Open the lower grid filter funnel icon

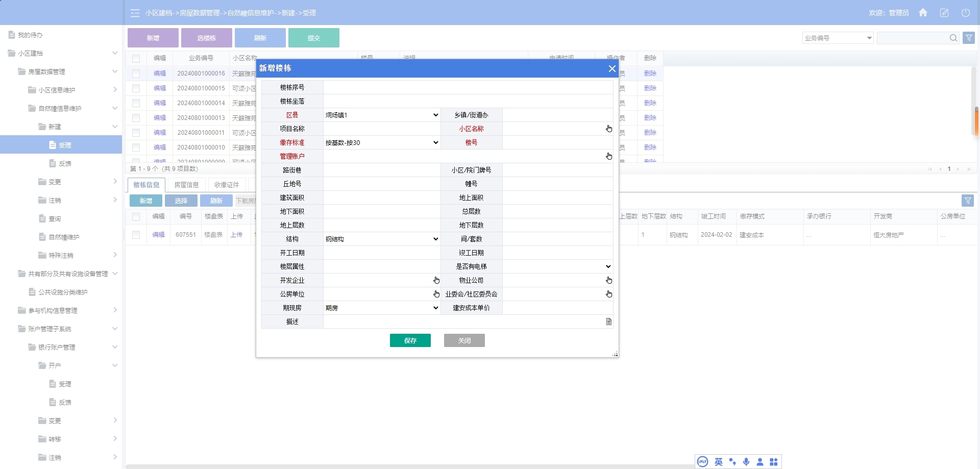point(968,201)
